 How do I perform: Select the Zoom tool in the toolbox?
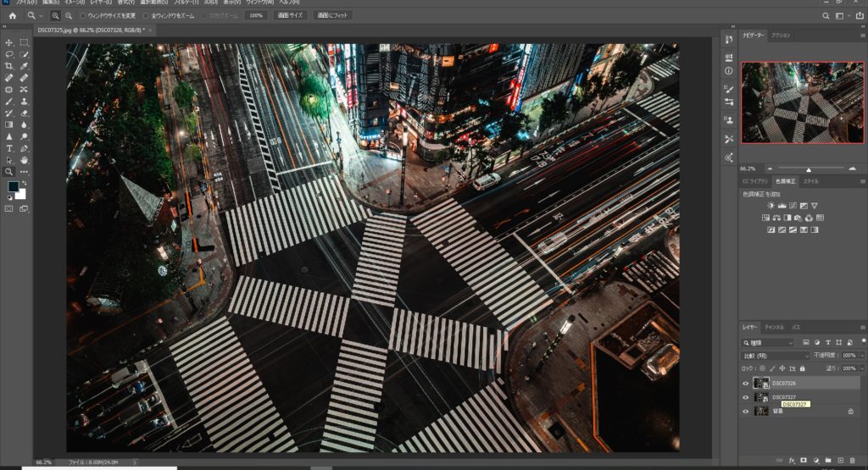point(8,171)
